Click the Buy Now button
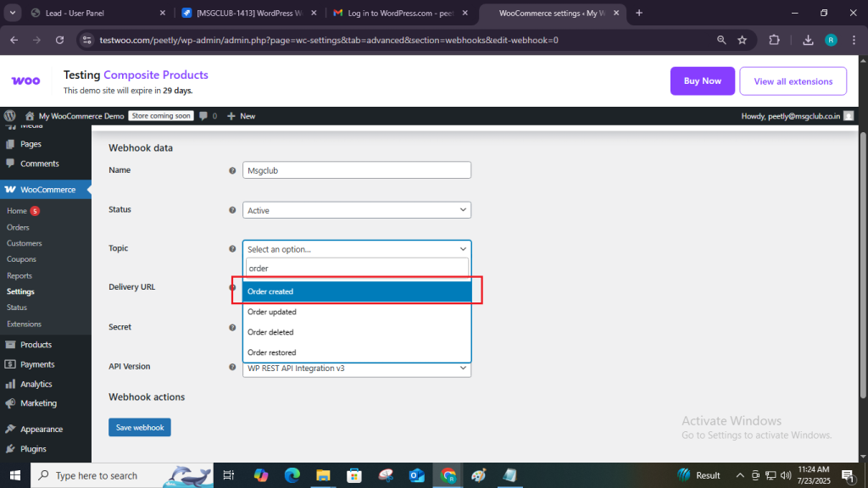Screen dimensions: 868x488 point(703,80)
